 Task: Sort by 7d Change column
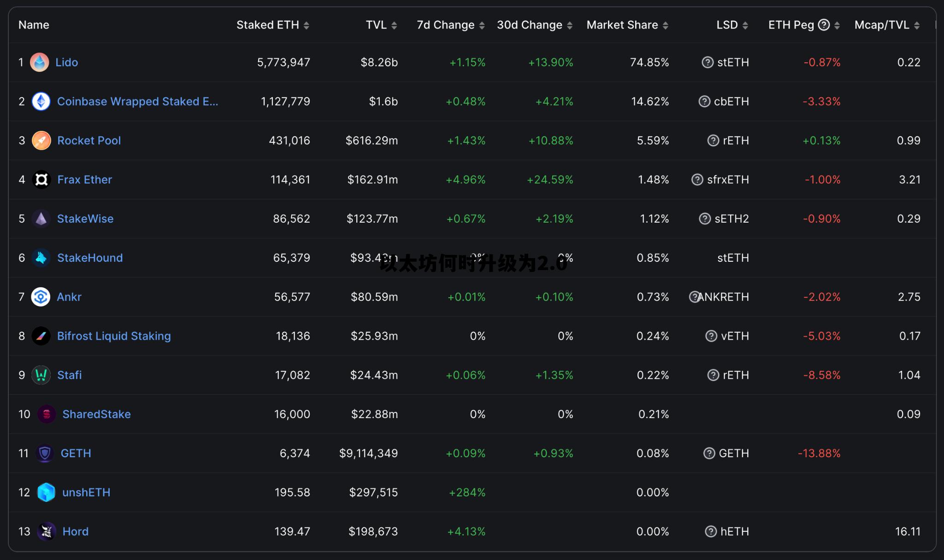[482, 25]
